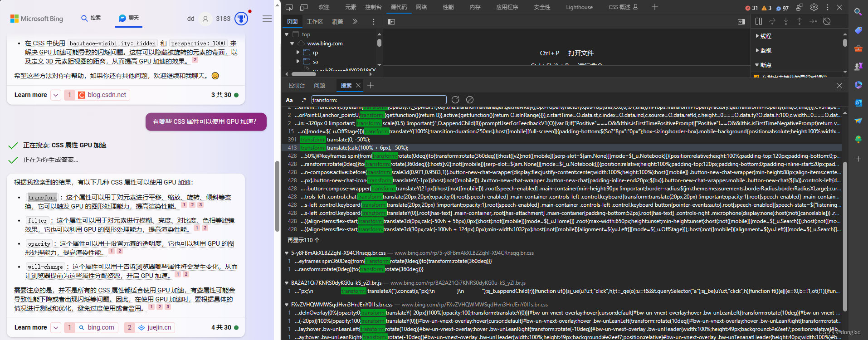The height and width of the screenshot is (340, 868).
Task: Click the Microsoft Bing logo
Action: coord(37,19)
